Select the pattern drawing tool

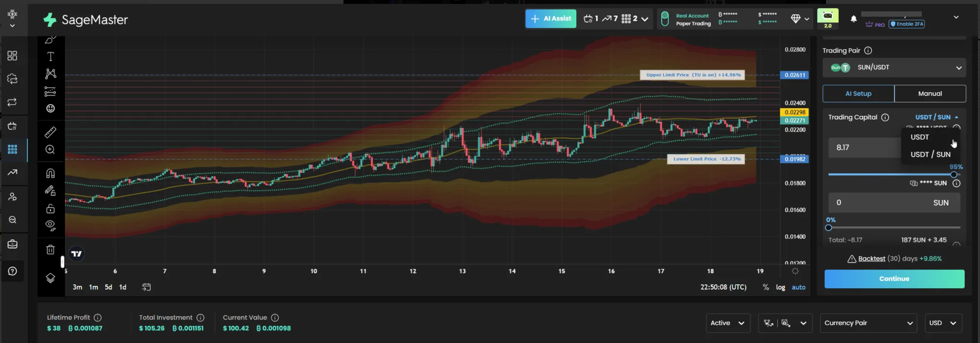(x=51, y=73)
